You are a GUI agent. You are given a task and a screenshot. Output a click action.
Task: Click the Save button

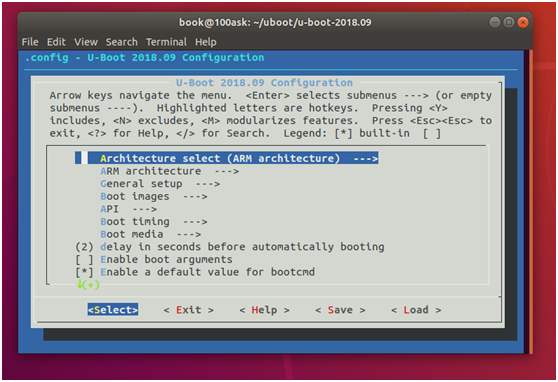point(340,310)
